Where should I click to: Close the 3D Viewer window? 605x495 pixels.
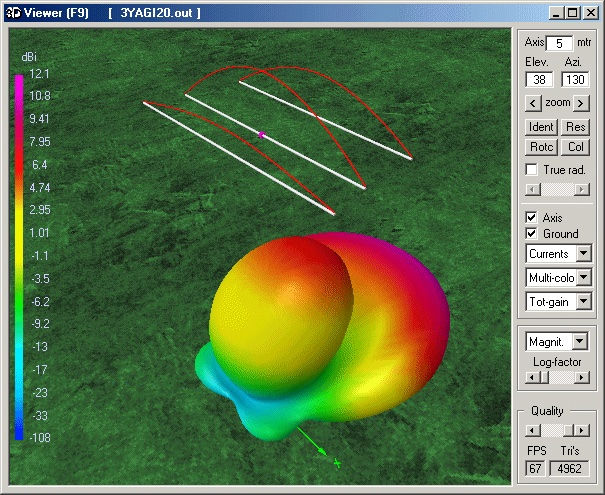coord(590,14)
